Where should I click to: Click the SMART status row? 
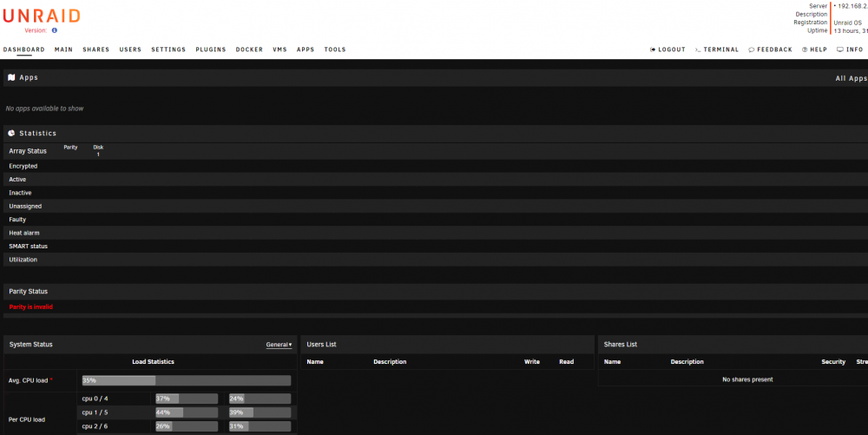click(436, 246)
